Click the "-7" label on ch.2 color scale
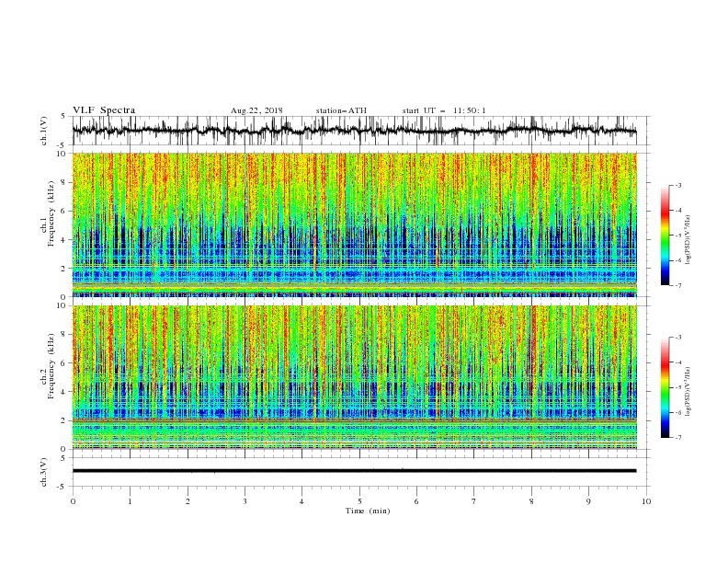This screenshot has width=728, height=563. (x=678, y=438)
